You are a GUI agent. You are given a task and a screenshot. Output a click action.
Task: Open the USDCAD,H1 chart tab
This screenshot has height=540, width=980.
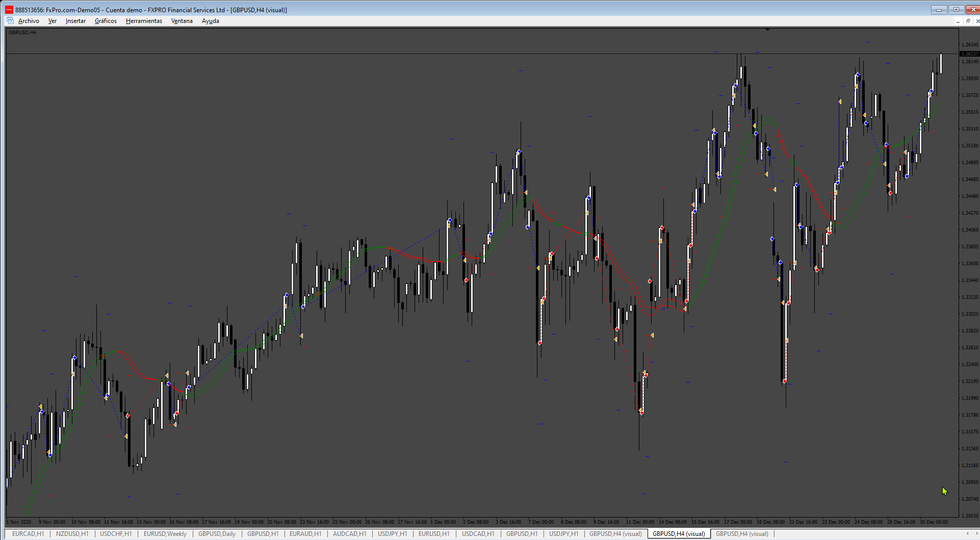click(x=478, y=534)
